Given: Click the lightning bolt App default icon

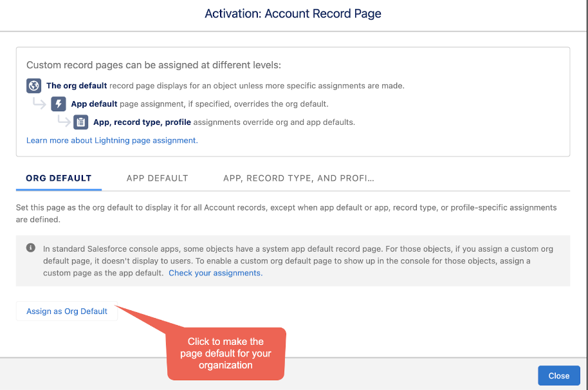Looking at the screenshot, I should [x=59, y=104].
